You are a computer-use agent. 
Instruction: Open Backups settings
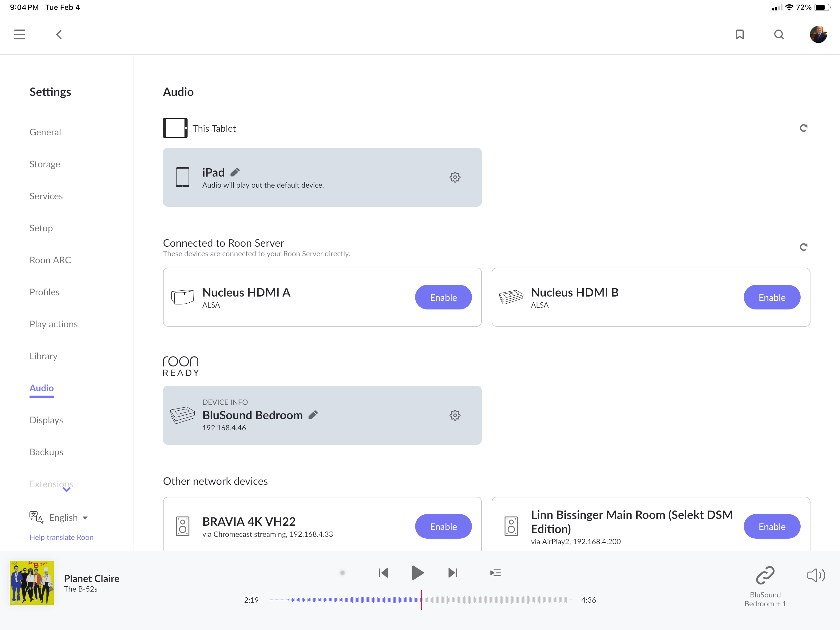(x=46, y=452)
